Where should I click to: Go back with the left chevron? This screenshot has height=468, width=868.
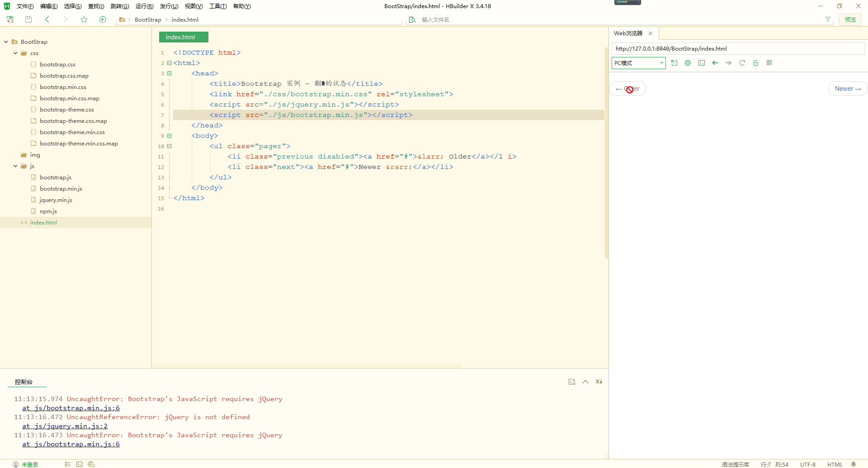47,19
